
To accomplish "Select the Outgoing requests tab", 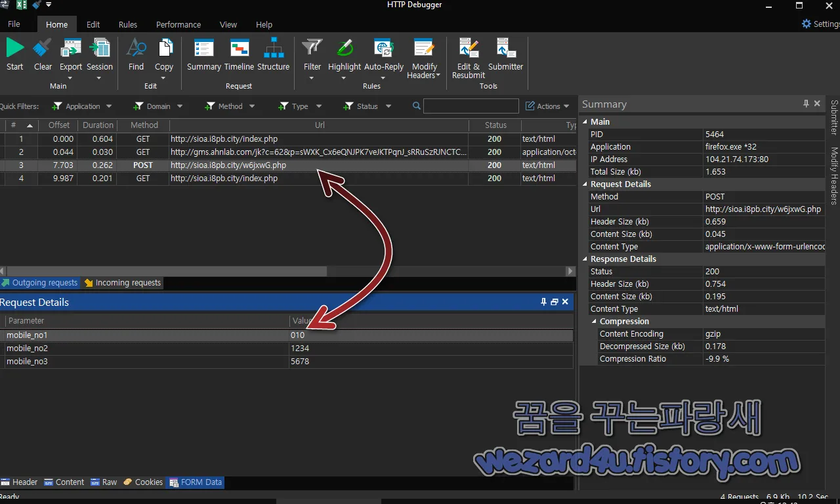I will coord(39,283).
